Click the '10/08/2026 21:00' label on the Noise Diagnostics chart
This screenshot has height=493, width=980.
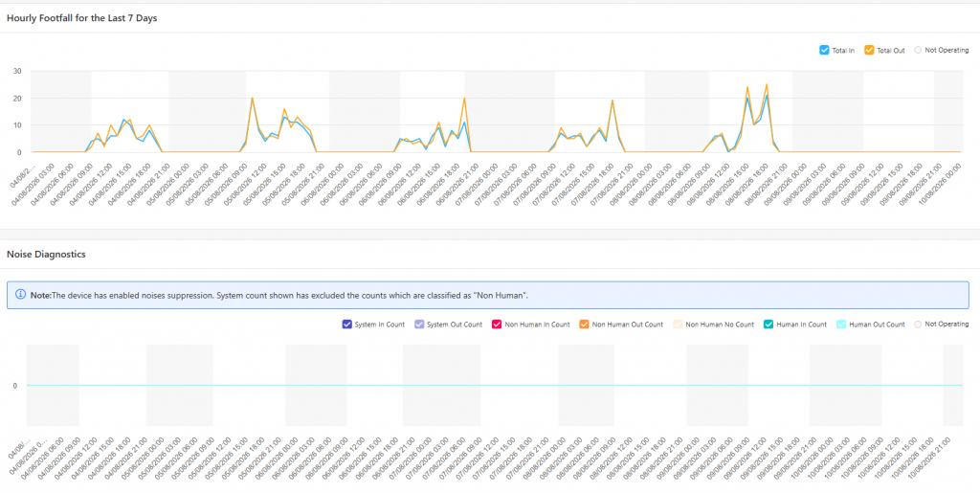click(926, 459)
